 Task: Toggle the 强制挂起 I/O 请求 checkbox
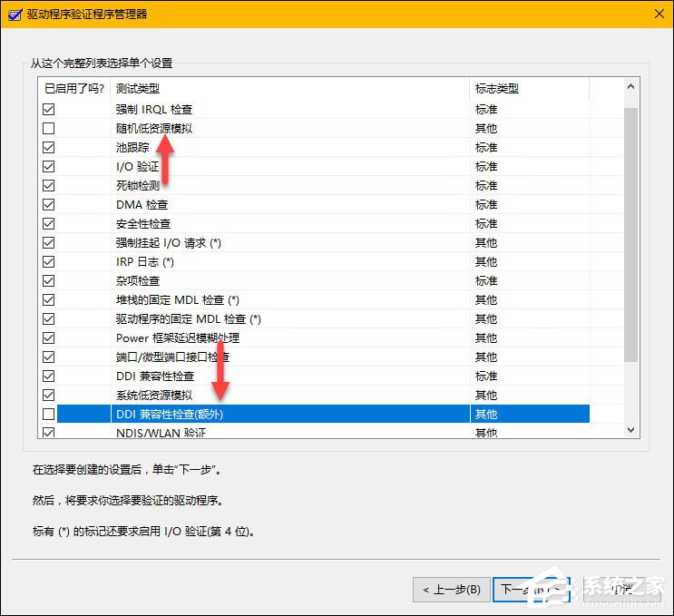pos(49,242)
